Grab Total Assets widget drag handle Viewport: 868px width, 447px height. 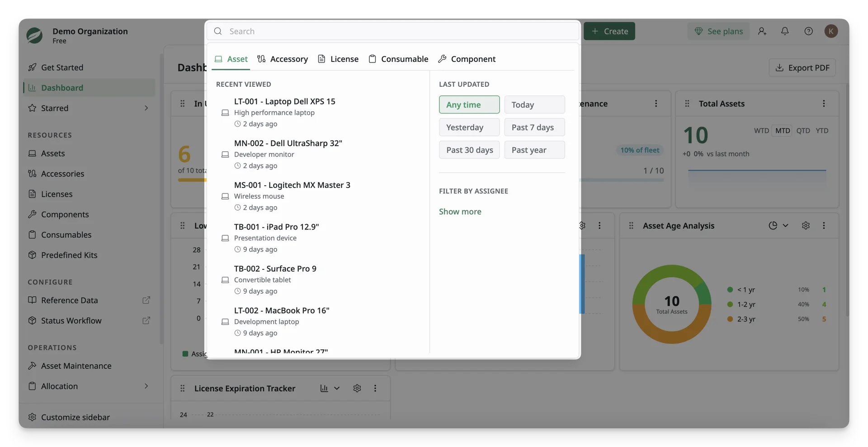pos(687,104)
